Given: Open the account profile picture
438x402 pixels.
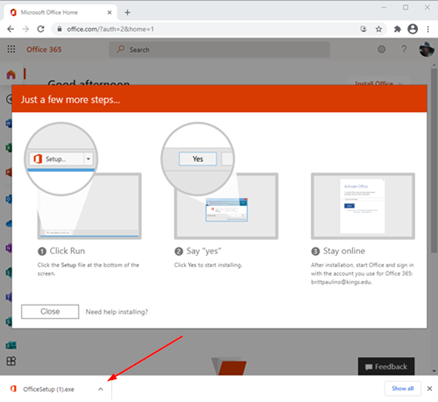Looking at the screenshot, I should (426, 49).
